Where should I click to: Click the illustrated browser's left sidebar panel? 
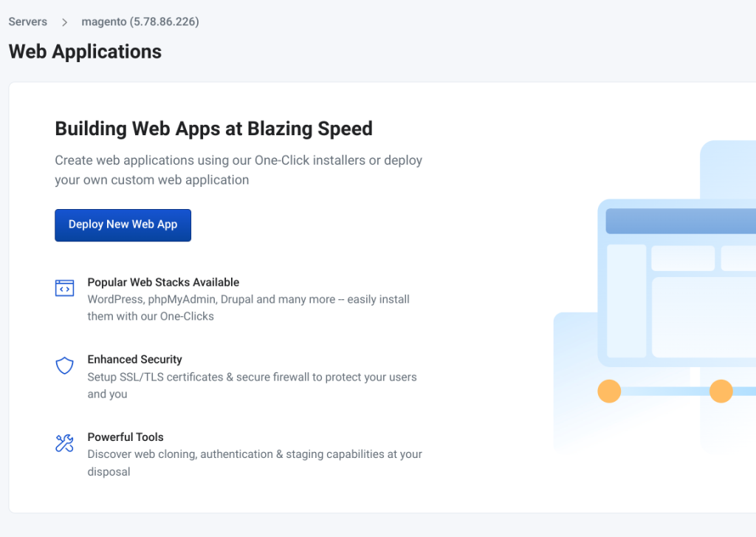click(627, 301)
